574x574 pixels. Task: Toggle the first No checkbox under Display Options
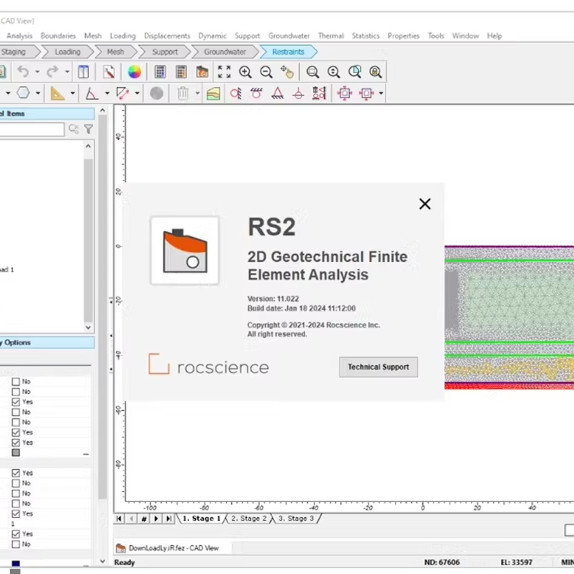pos(16,381)
